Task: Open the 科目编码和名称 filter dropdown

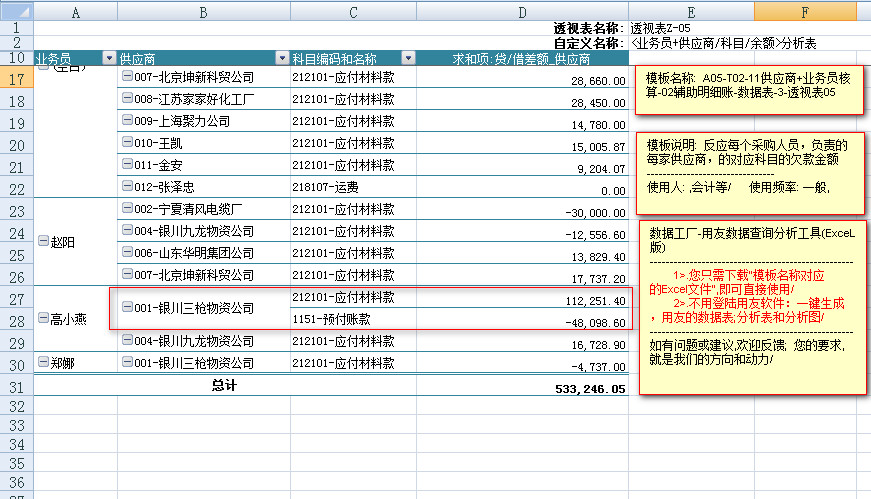Action: pos(407,59)
